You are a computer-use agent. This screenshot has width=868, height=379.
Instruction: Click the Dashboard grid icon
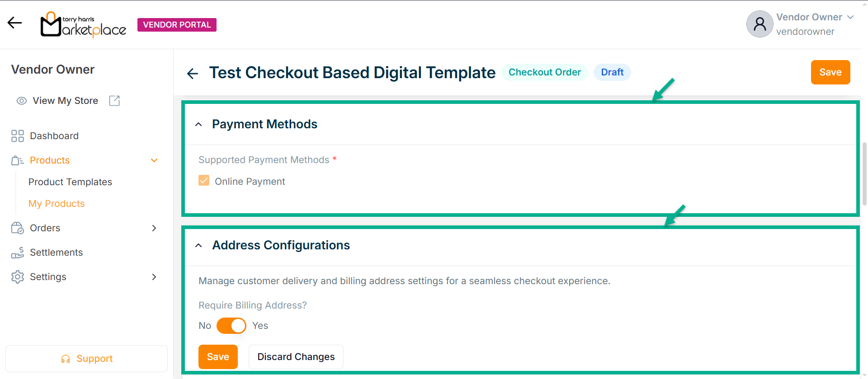pos(18,136)
